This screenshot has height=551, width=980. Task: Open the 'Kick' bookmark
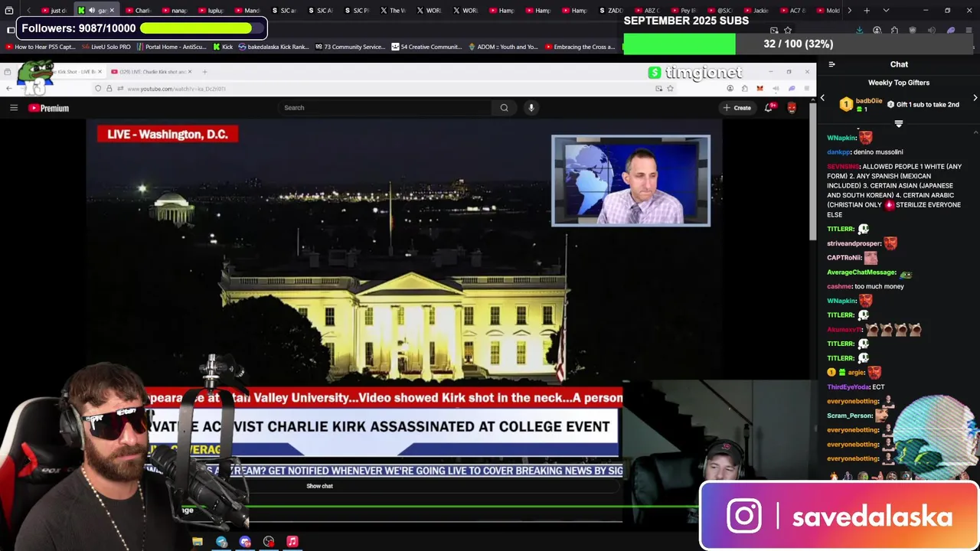click(223, 47)
